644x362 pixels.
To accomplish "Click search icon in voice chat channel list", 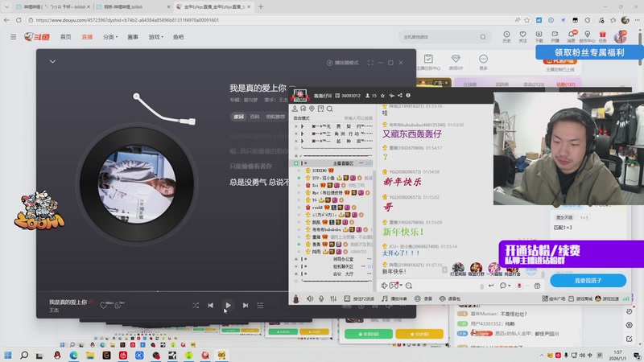I will (330, 109).
